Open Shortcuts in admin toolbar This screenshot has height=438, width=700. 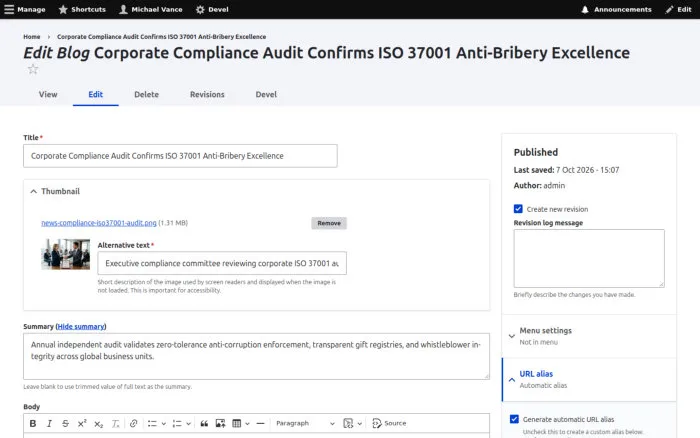(x=82, y=9)
